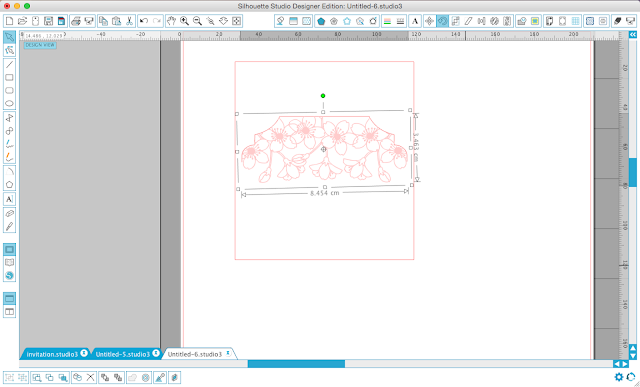Open the Replicate panel
This screenshot has width=640, height=387.
tap(494, 21)
